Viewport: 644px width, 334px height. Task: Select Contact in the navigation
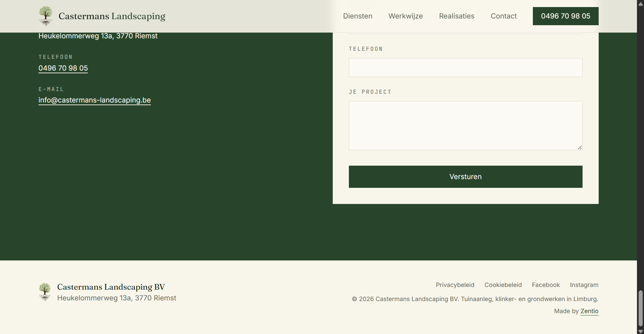coord(504,16)
